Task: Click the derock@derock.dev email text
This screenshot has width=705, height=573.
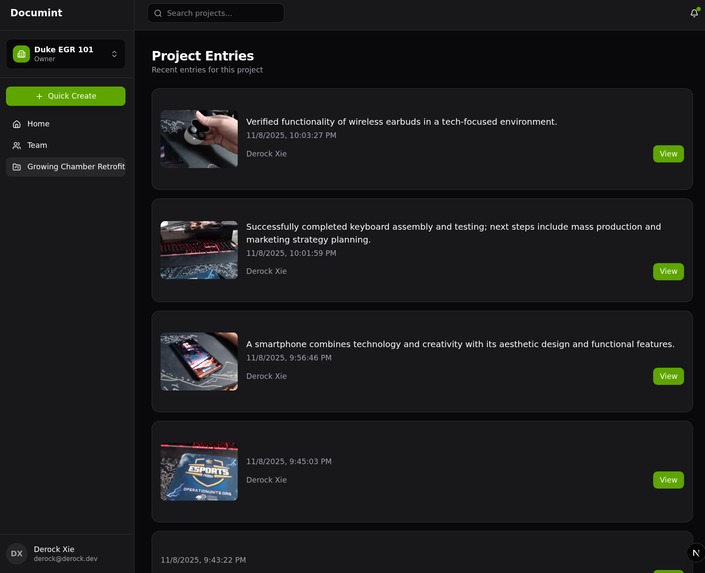Action: 66,559
